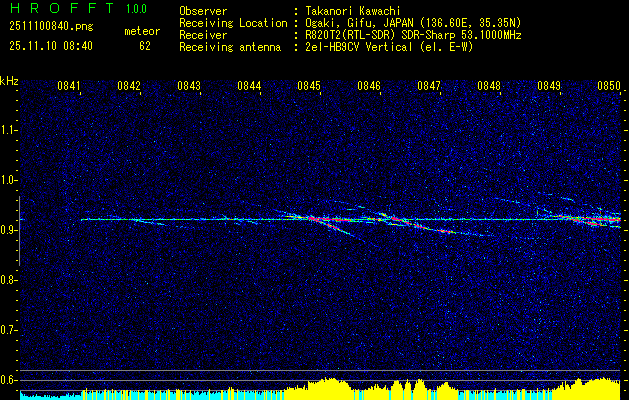Screen dimensions: 629x400
Task: Click the 0.8 frequency axis label
Action: click(x=7, y=280)
